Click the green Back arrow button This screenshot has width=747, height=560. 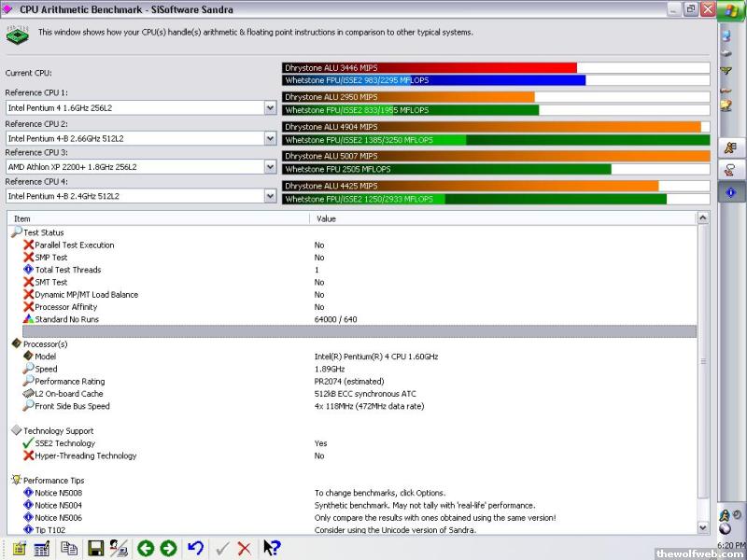tap(145, 549)
